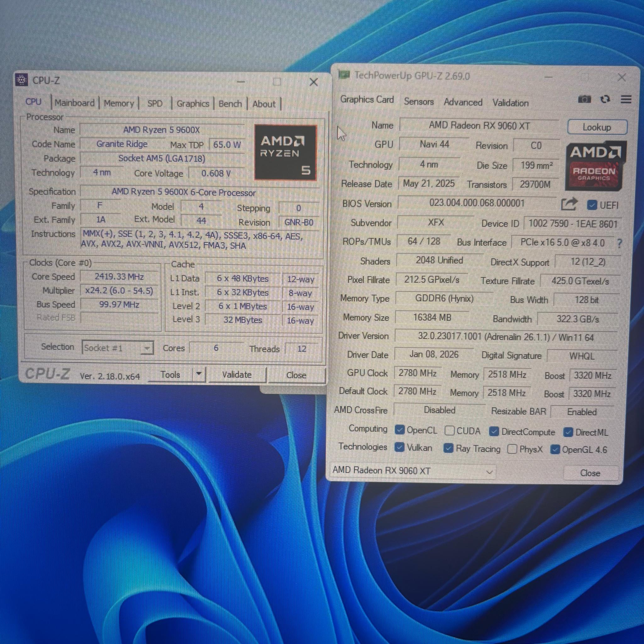Image resolution: width=644 pixels, height=644 pixels.
Task: Toggle the CUDA checkbox
Action: tap(449, 431)
